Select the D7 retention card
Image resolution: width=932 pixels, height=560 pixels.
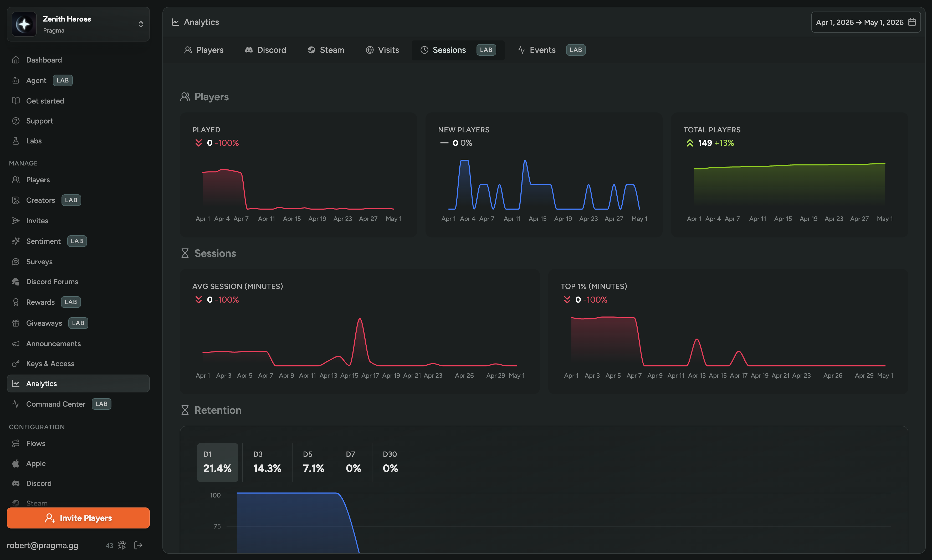(353, 462)
